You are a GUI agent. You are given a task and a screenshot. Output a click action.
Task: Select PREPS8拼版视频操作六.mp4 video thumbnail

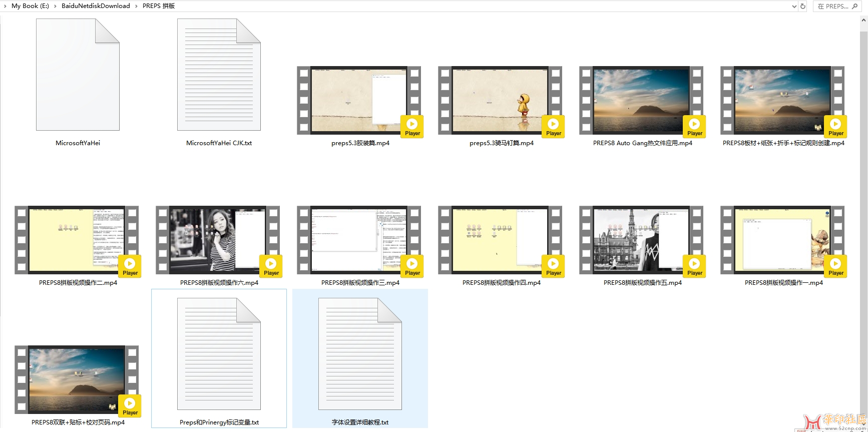click(218, 240)
